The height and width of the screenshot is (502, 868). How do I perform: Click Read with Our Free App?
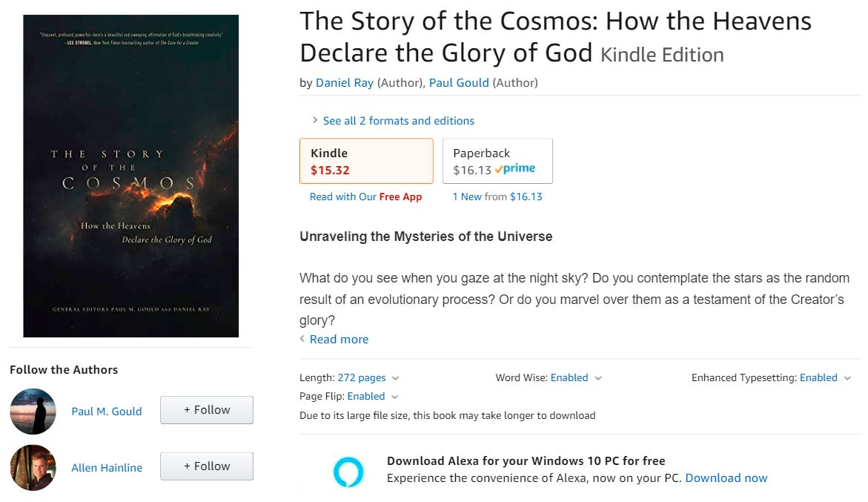click(x=365, y=196)
